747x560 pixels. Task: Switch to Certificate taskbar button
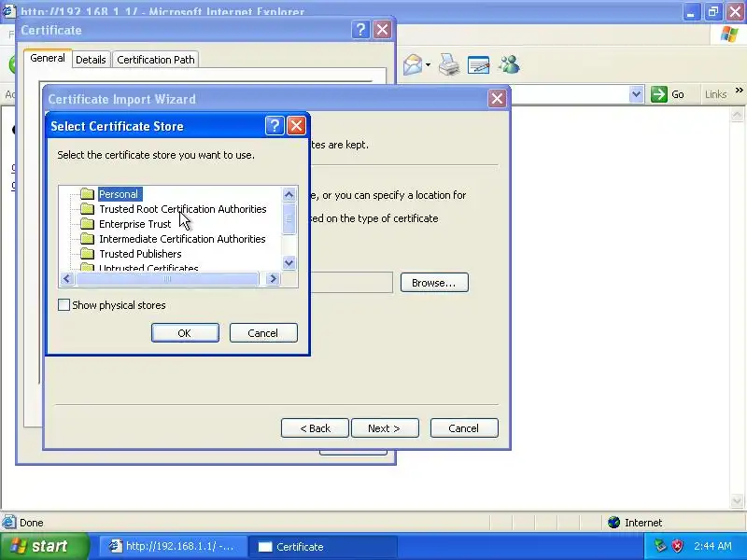coord(323,546)
